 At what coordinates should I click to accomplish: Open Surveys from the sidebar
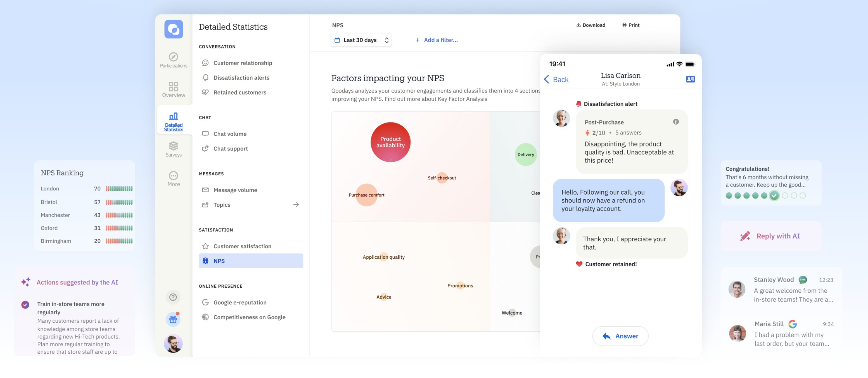[174, 149]
